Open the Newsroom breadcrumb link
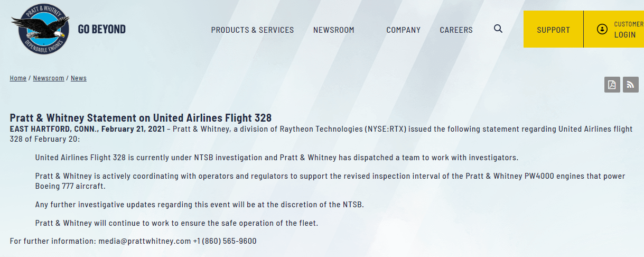The image size is (644, 257). pos(49,78)
